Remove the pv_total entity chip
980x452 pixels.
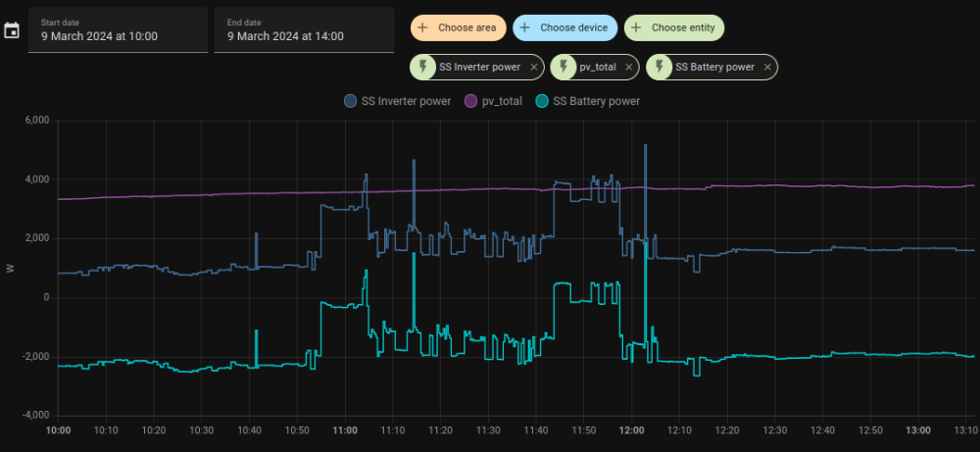tap(629, 68)
